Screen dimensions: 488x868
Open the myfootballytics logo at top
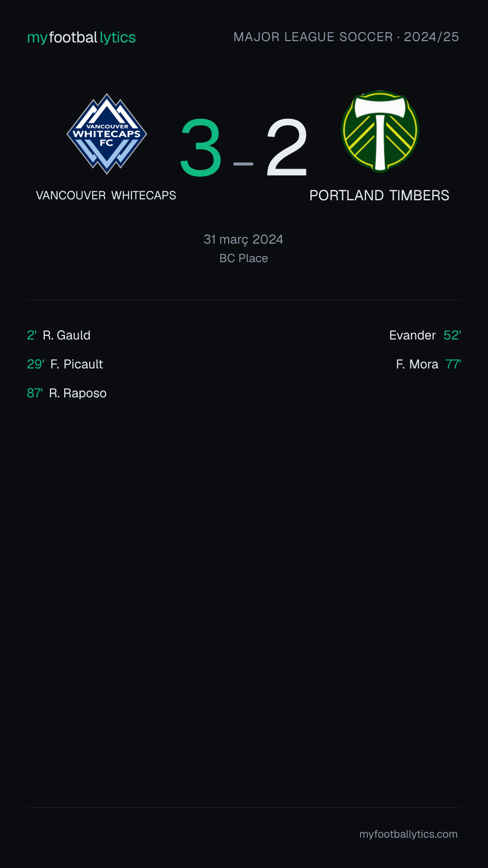pyautogui.click(x=81, y=37)
